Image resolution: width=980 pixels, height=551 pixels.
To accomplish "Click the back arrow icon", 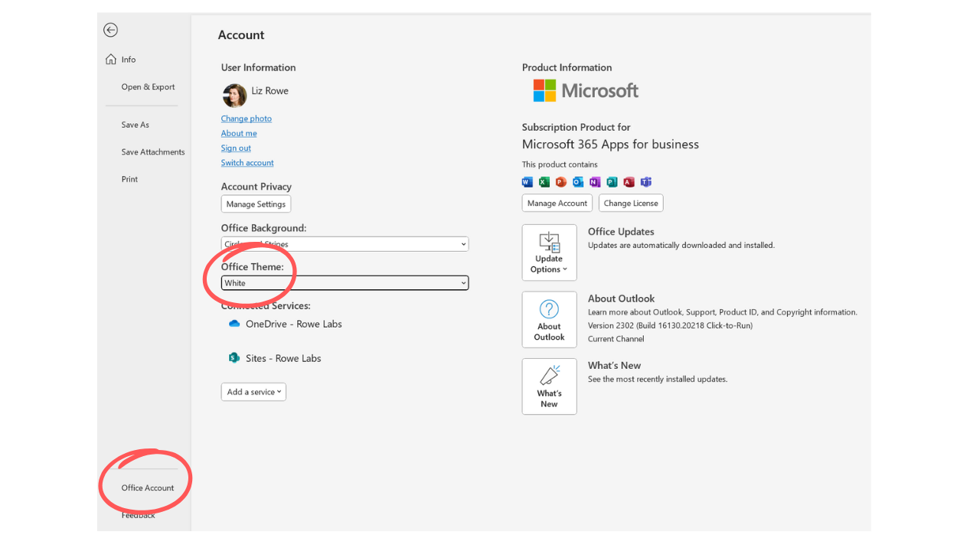I will pyautogui.click(x=111, y=30).
